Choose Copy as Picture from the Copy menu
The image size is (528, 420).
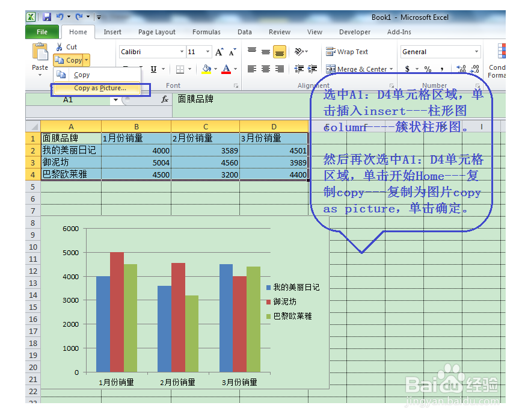pos(100,88)
